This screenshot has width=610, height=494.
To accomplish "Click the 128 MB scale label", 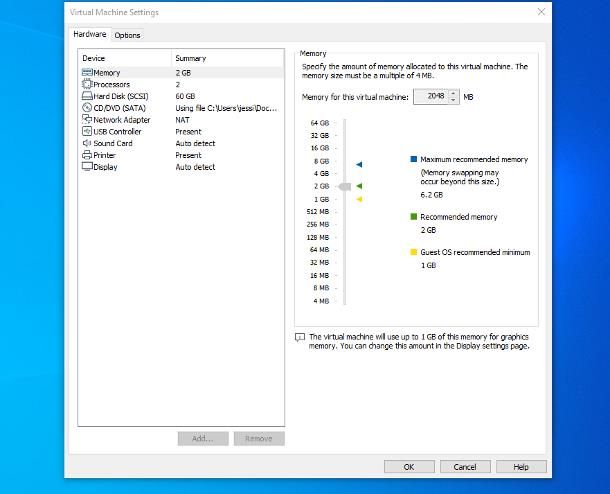I will pyautogui.click(x=318, y=237).
